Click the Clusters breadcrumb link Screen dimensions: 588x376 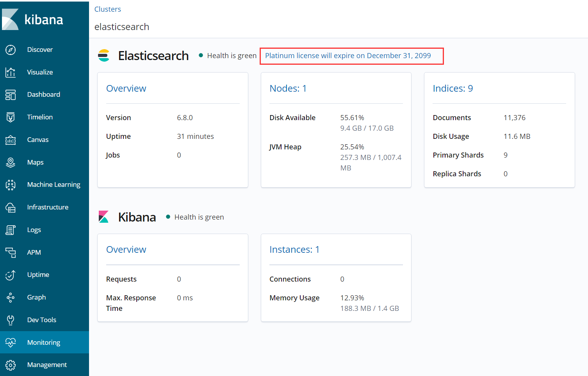[x=108, y=9]
